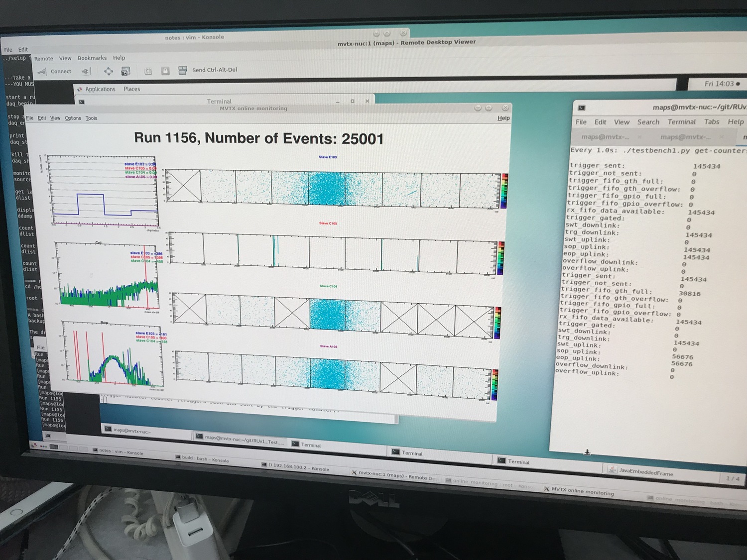Select 192.168.100.2 - Konsole in host taskbar
The width and height of the screenshot is (747, 560).
click(x=295, y=466)
